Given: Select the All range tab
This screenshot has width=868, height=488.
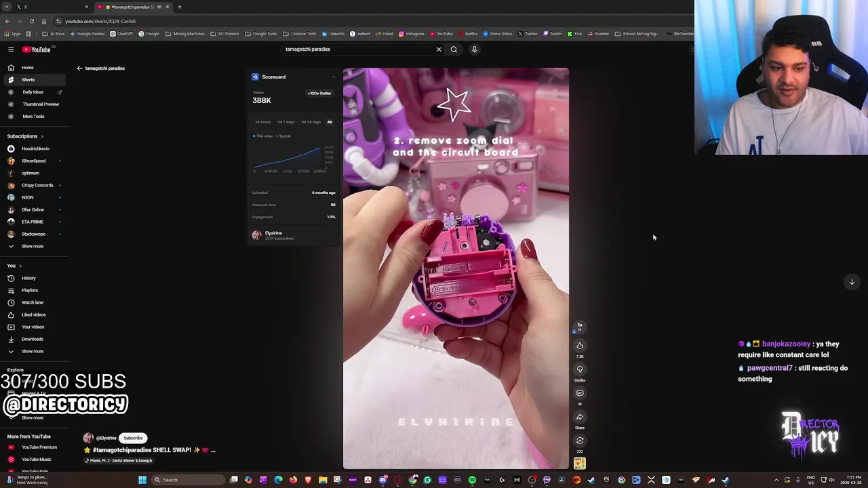Looking at the screenshot, I should click(x=330, y=122).
